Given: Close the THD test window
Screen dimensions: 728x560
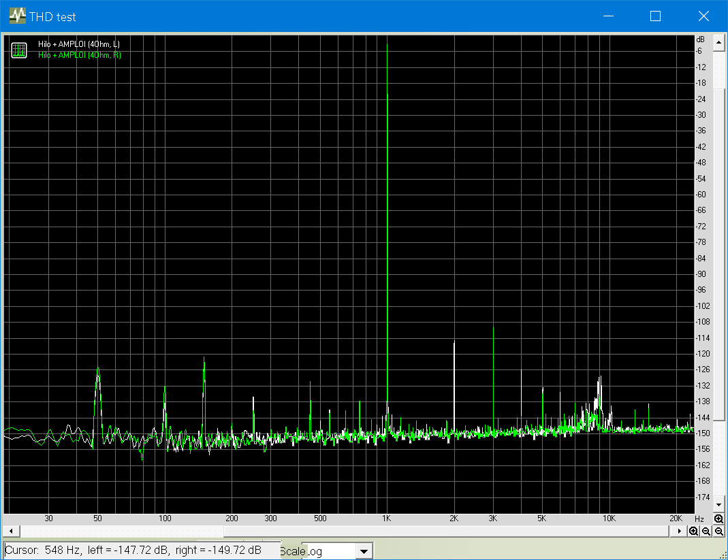Looking at the screenshot, I should pos(703,16).
